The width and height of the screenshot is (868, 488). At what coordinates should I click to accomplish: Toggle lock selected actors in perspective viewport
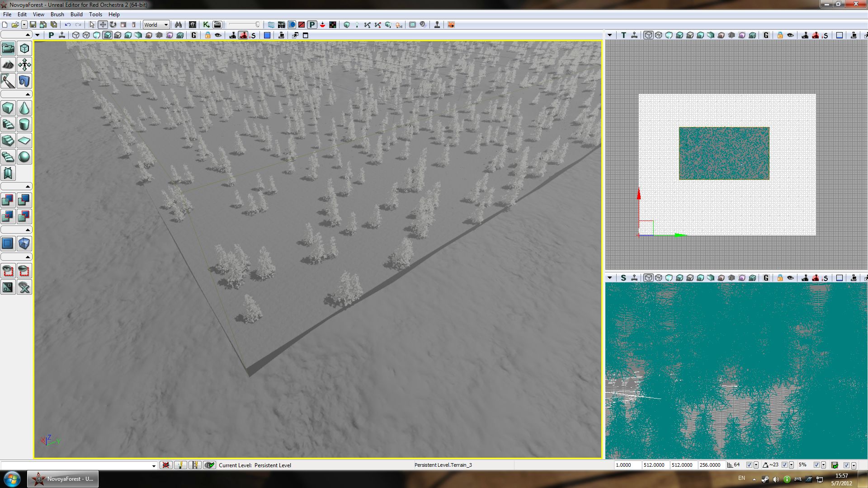click(x=208, y=35)
